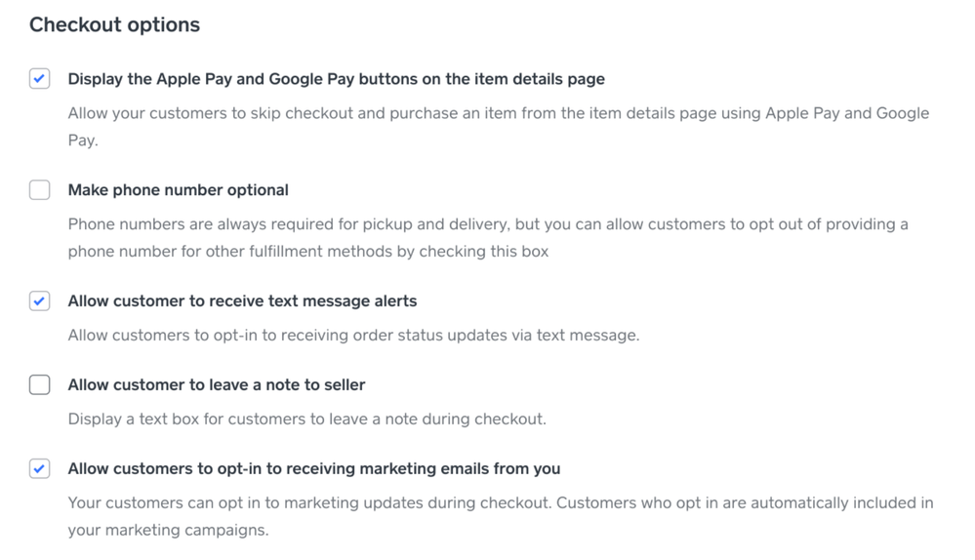
Task: Click the marketing emails opt-in bold label
Action: coord(313,469)
